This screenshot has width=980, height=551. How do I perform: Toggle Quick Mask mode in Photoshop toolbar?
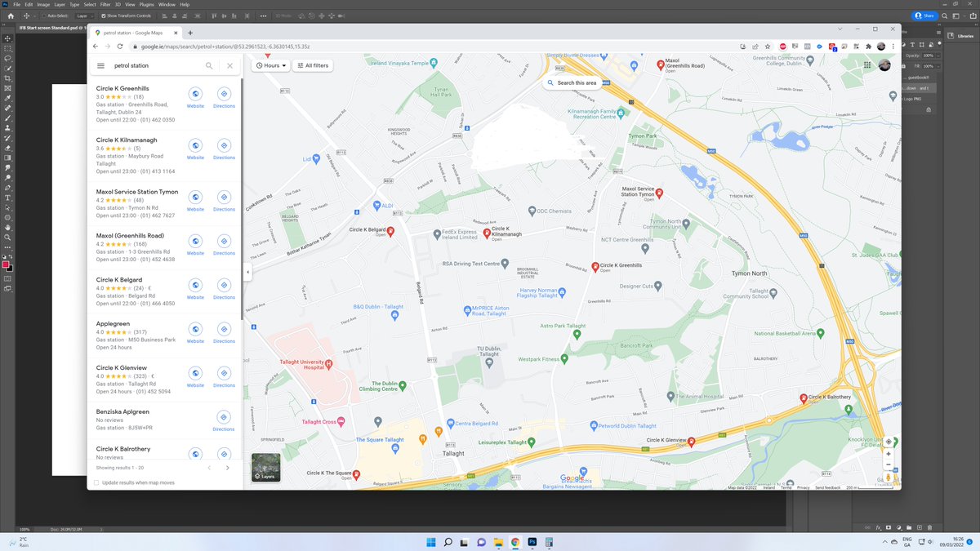pyautogui.click(x=8, y=278)
